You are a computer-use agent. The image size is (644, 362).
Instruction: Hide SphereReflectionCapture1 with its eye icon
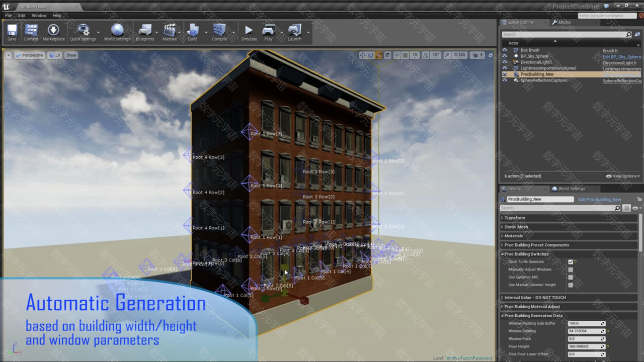pos(505,80)
